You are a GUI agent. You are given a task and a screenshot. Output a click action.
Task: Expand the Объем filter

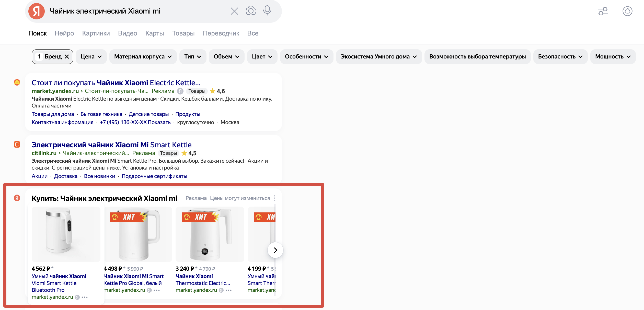(226, 57)
